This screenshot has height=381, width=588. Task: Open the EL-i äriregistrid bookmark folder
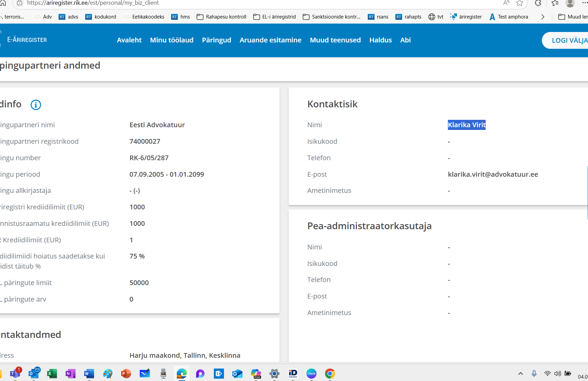pos(274,17)
